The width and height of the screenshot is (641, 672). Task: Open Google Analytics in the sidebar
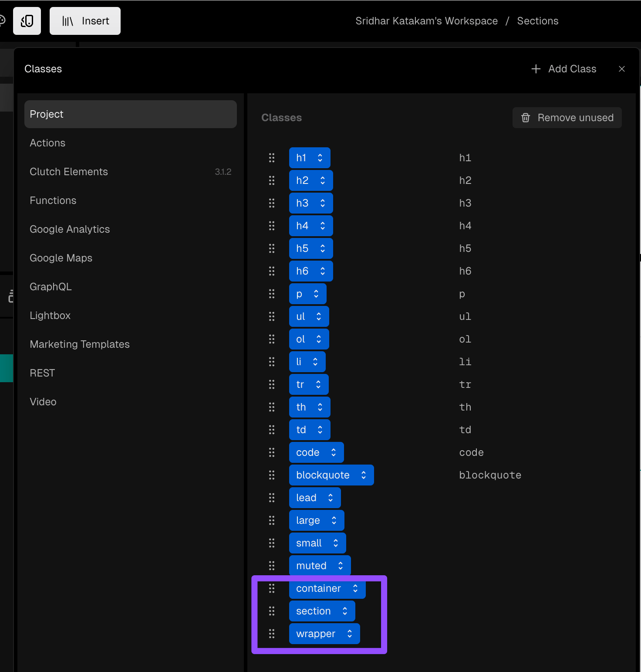pos(131,229)
